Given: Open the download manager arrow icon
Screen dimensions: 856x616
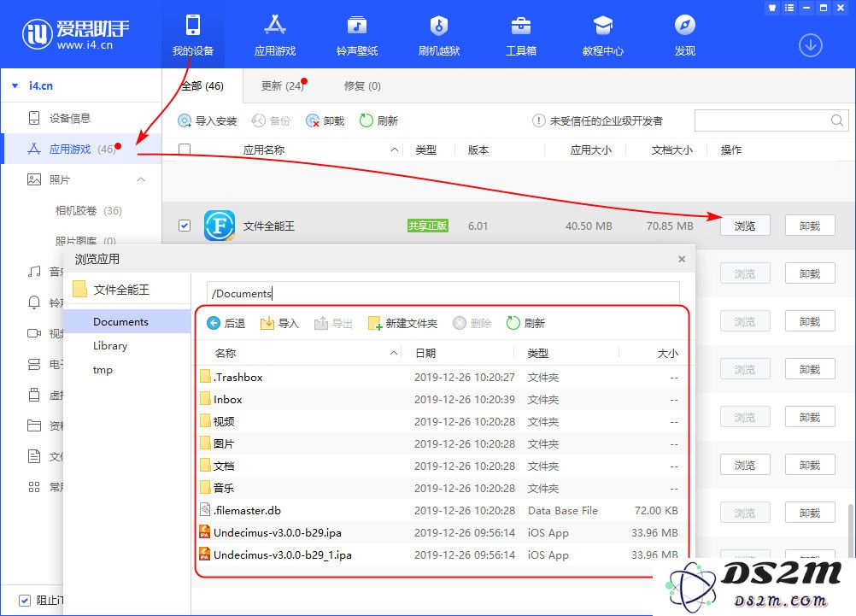Looking at the screenshot, I should point(811,45).
